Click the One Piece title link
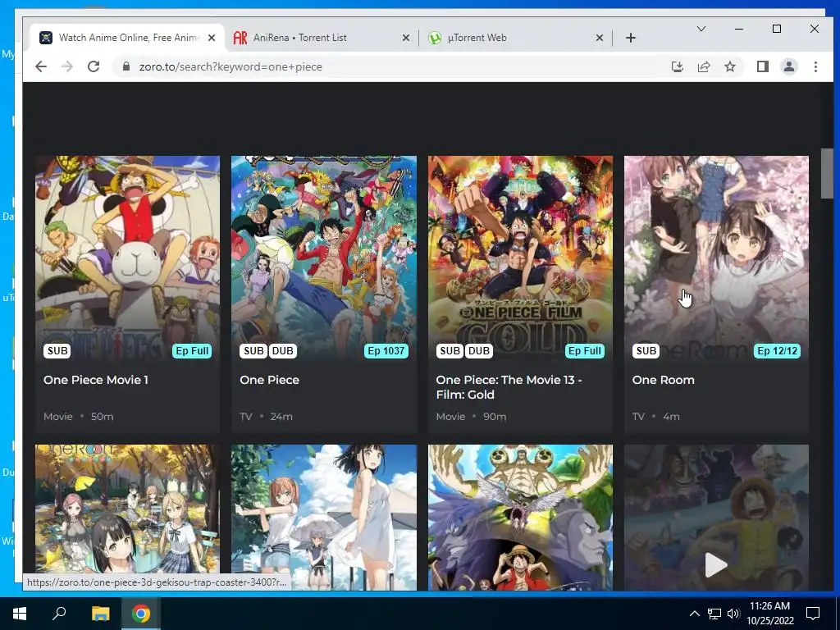840x630 pixels. coord(269,380)
